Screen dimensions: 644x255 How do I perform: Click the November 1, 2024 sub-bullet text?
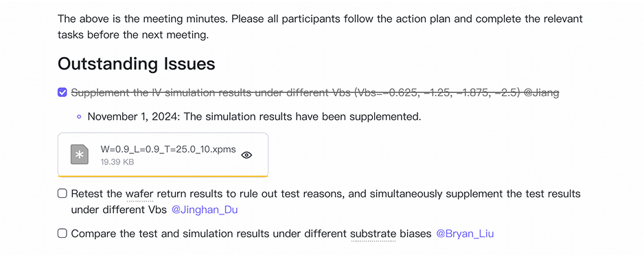[255, 116]
